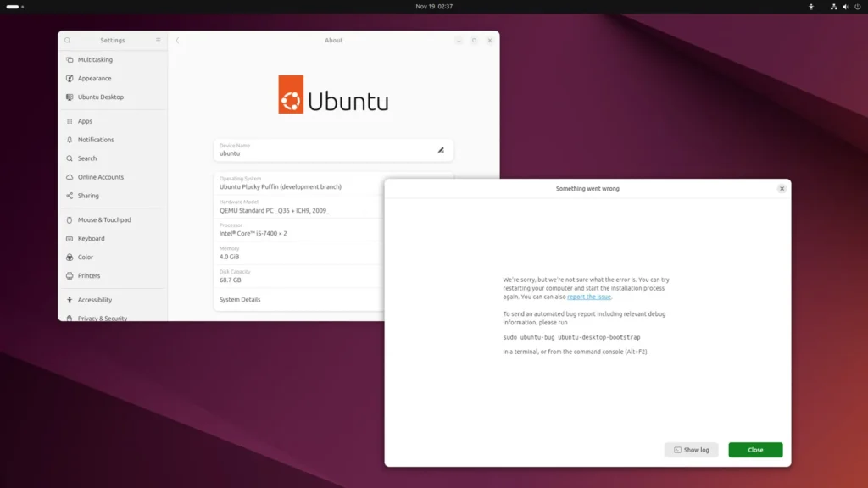The image size is (868, 488).
Task: Open the accessibility icon in top bar
Action: tap(811, 7)
